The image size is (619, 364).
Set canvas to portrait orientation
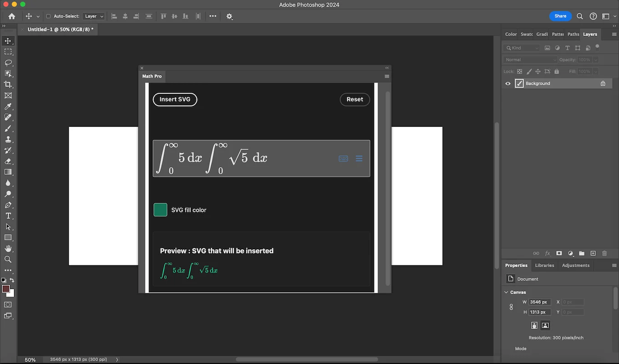[x=534, y=325]
